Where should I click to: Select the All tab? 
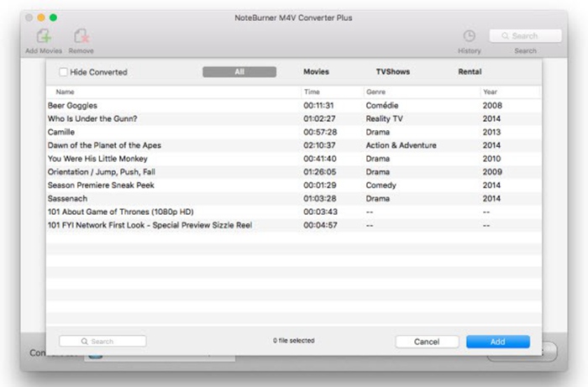[239, 72]
